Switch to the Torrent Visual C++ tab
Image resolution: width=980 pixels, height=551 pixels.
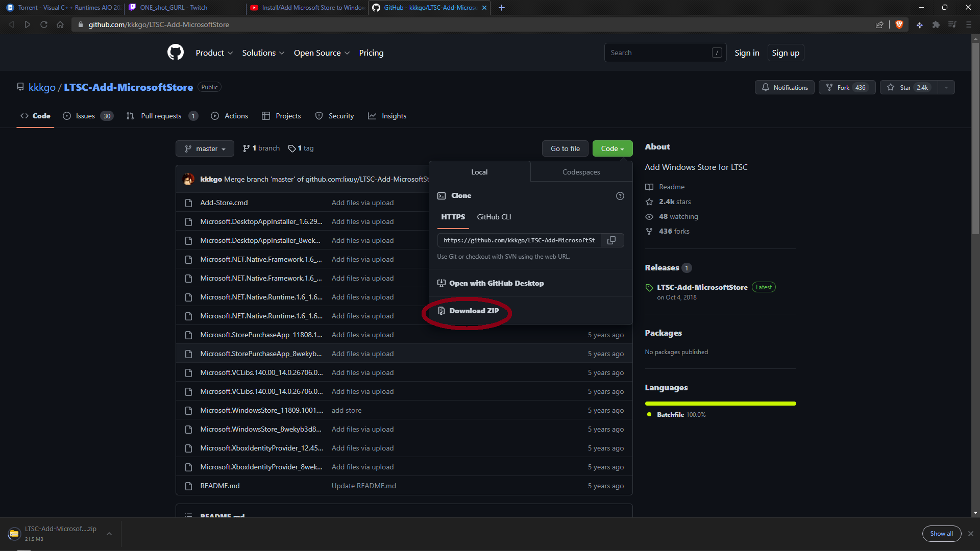click(x=64, y=8)
